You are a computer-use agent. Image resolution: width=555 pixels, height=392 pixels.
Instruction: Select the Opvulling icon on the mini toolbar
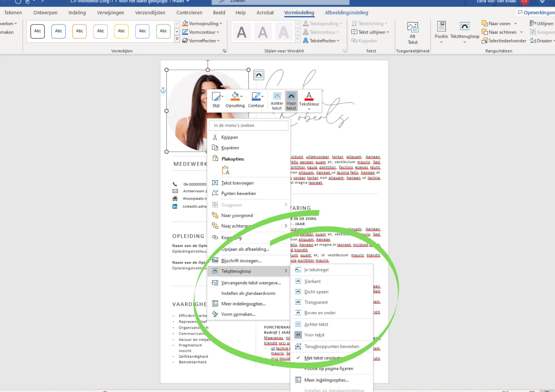235,97
